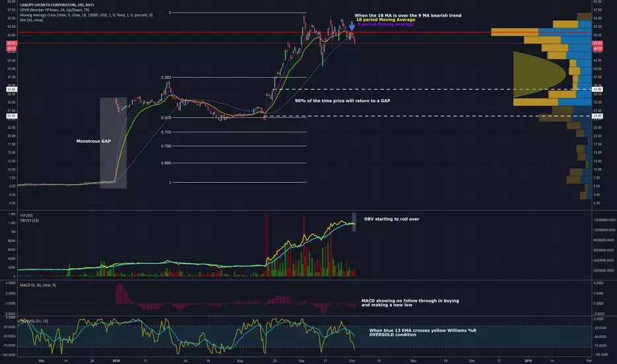This screenshot has height=364, width=617.
Task: Click the blue down-arrow marker above price
Action: point(352,26)
